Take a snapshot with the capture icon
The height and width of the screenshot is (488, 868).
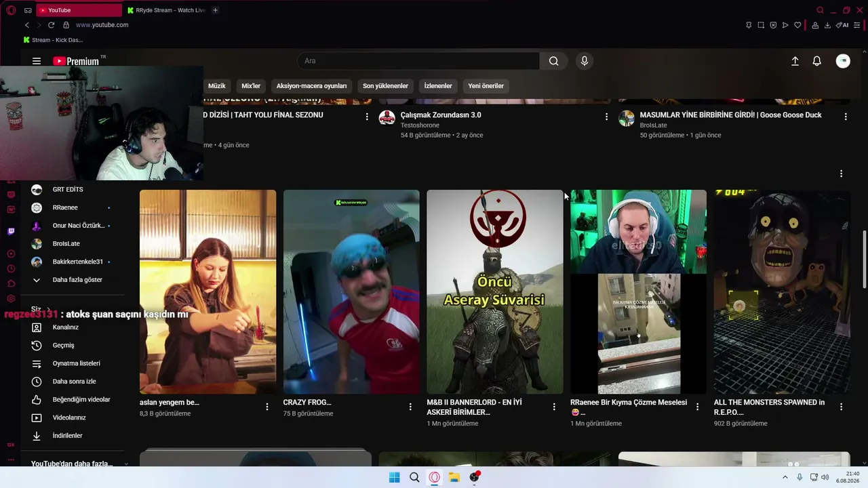[x=761, y=25]
